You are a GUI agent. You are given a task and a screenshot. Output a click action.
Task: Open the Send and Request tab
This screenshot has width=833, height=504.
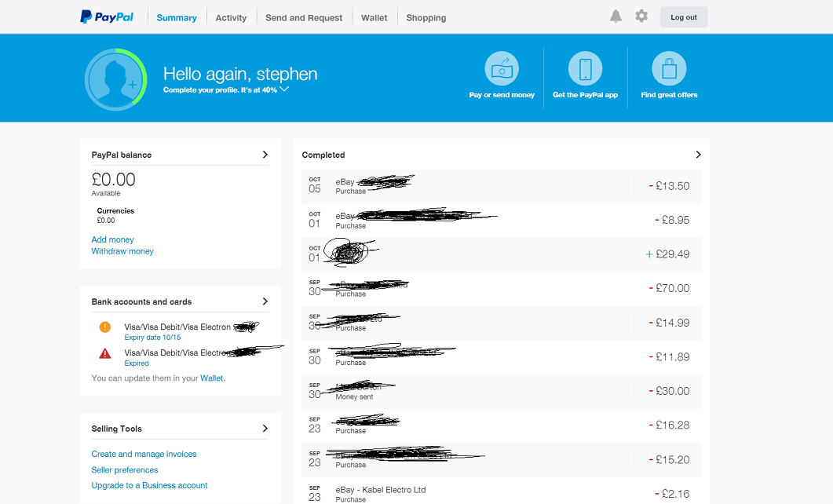coord(304,17)
